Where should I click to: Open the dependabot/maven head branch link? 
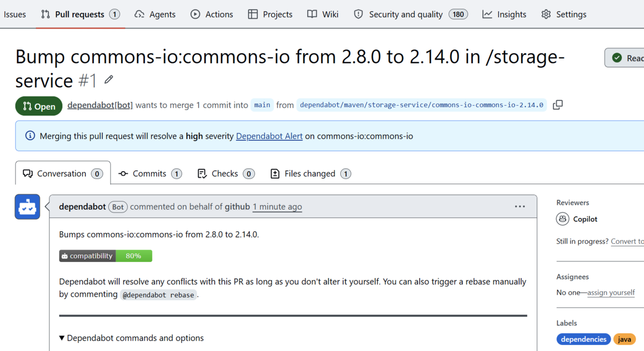tap(421, 105)
